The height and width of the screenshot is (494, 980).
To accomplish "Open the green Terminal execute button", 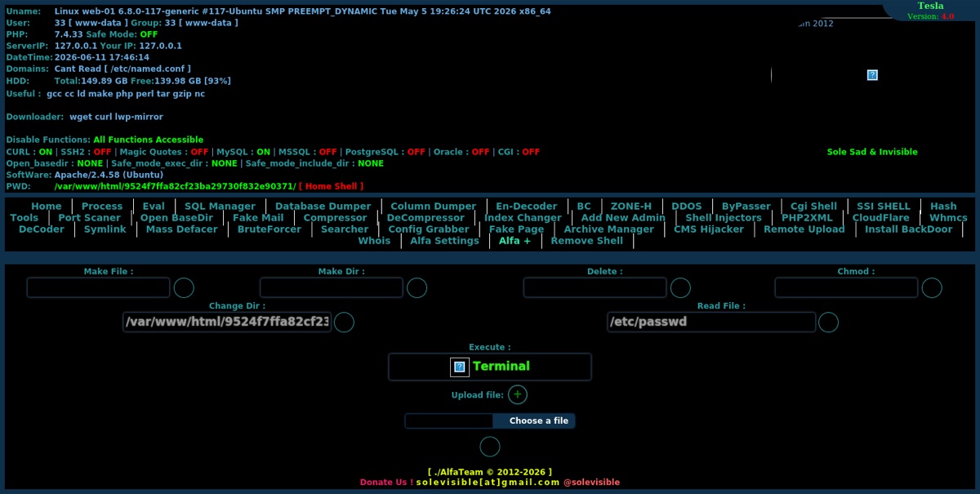I will [x=501, y=367].
